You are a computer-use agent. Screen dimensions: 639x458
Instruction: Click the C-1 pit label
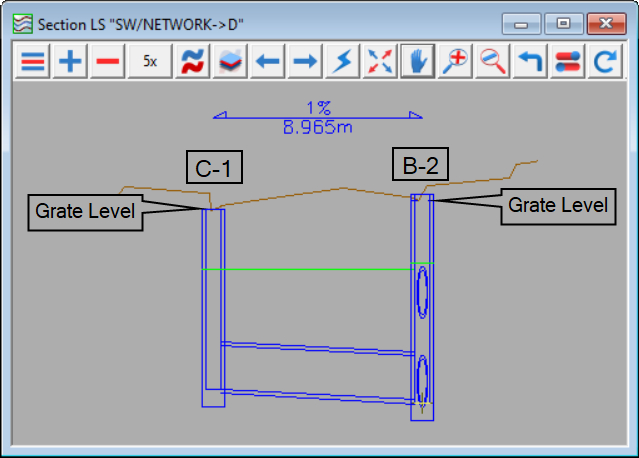pos(214,167)
